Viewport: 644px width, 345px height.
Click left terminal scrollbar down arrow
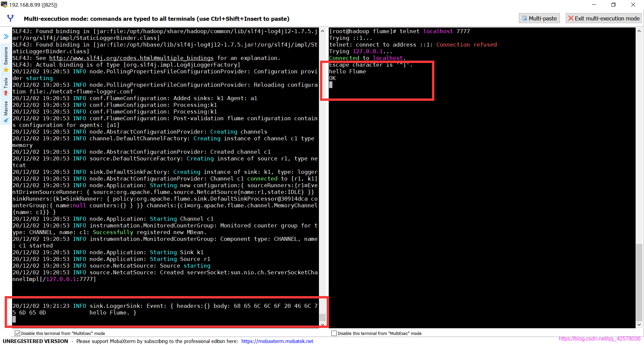pyautogui.click(x=322, y=324)
